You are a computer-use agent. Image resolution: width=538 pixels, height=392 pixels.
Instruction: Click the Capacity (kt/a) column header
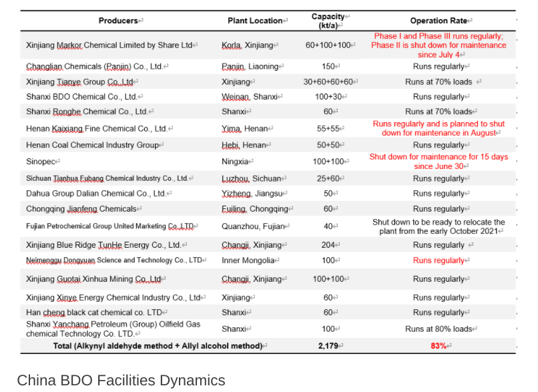[x=328, y=21]
